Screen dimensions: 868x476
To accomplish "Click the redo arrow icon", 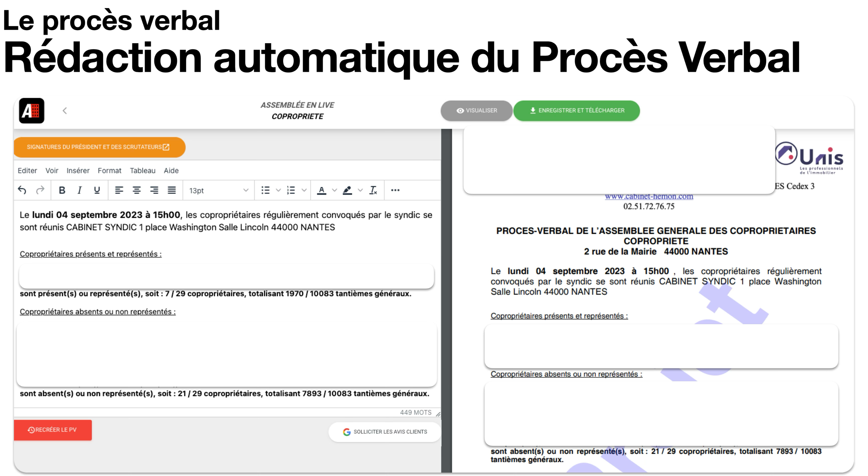I will (x=40, y=190).
